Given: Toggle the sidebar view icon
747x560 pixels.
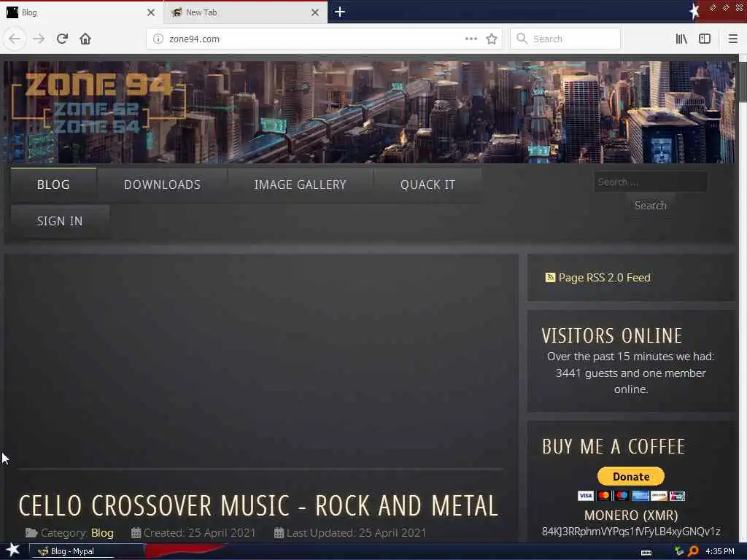Looking at the screenshot, I should coord(705,39).
